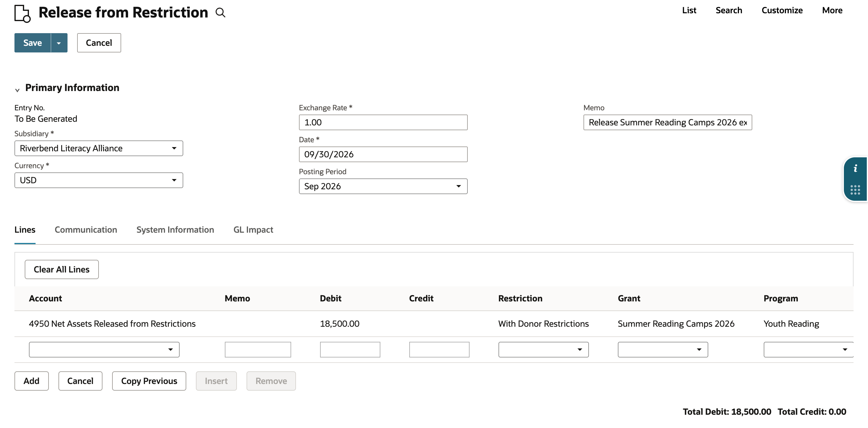Open the new line Grant dropdown
This screenshot has height=428, width=868.
[x=662, y=349]
